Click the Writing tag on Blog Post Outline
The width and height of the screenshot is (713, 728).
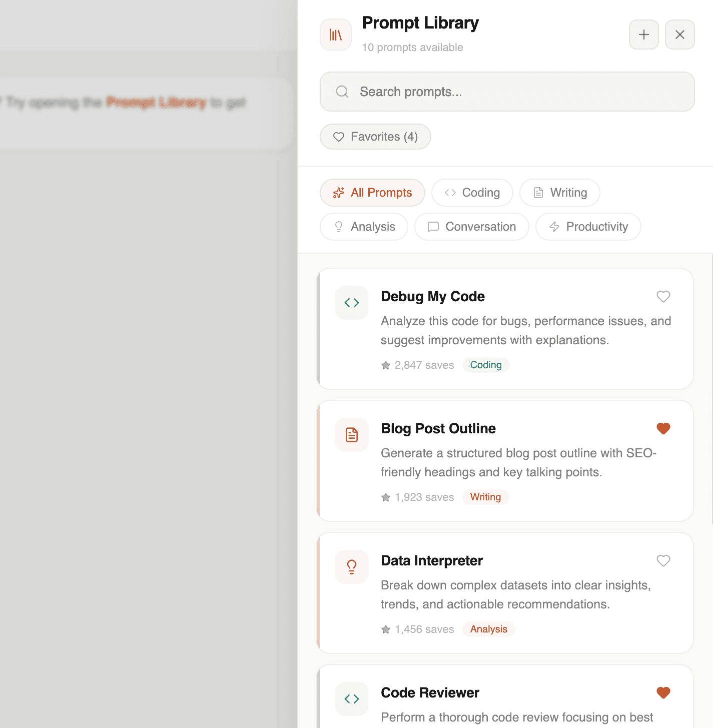[486, 497]
